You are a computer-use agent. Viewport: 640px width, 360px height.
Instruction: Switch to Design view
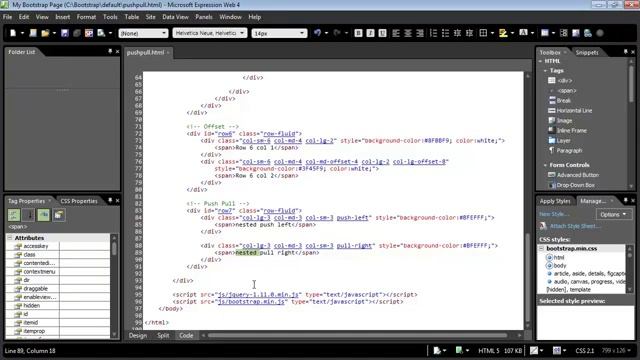[x=138, y=336]
